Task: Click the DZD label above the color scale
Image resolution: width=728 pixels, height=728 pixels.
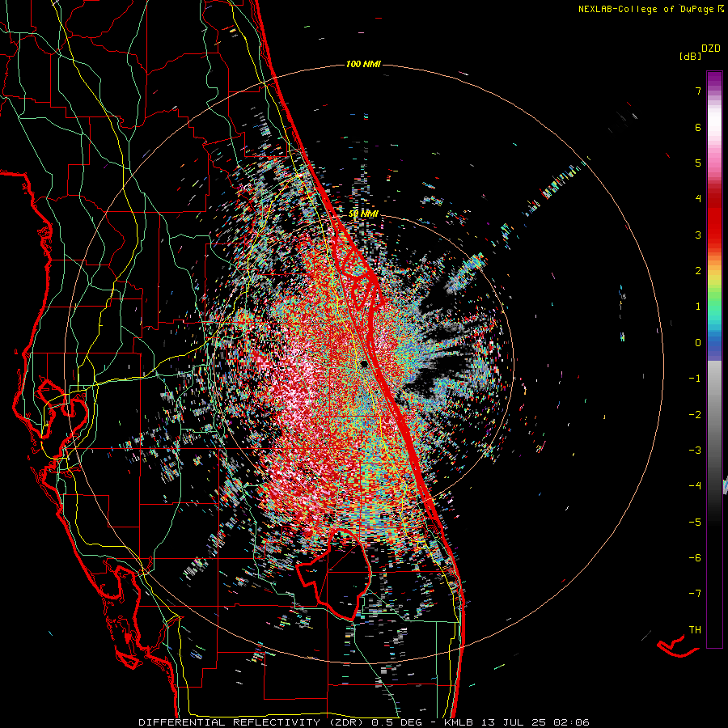Action: click(x=711, y=49)
